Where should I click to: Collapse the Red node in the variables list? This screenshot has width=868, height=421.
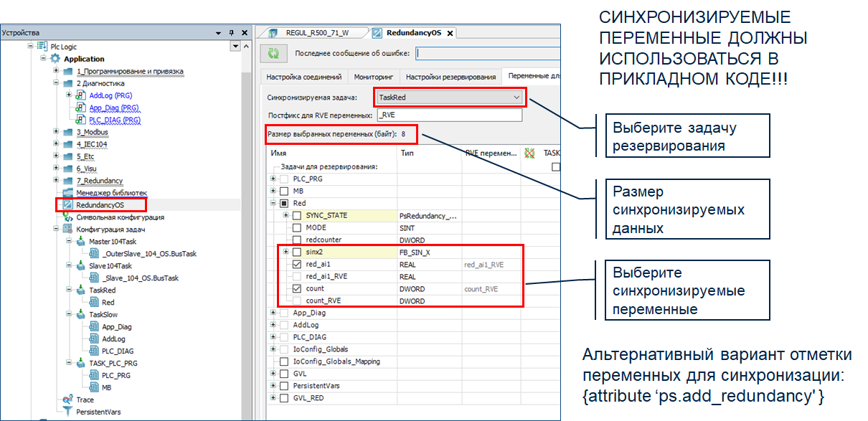(273, 203)
